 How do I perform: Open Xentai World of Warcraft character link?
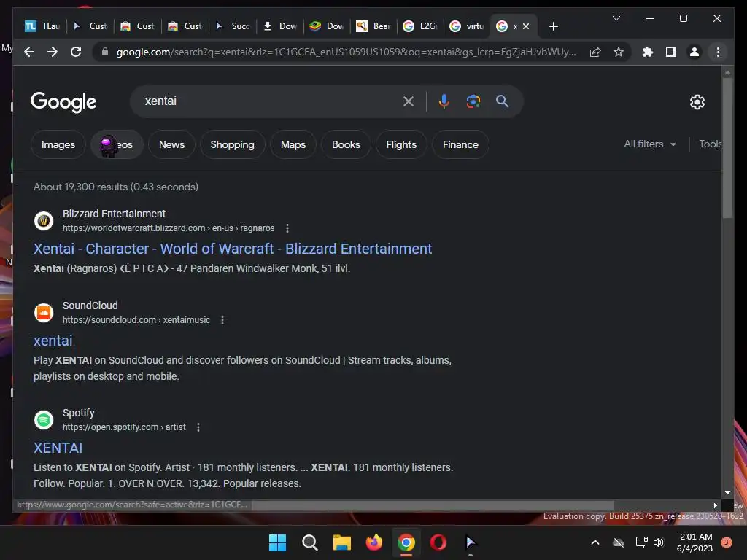(233, 249)
